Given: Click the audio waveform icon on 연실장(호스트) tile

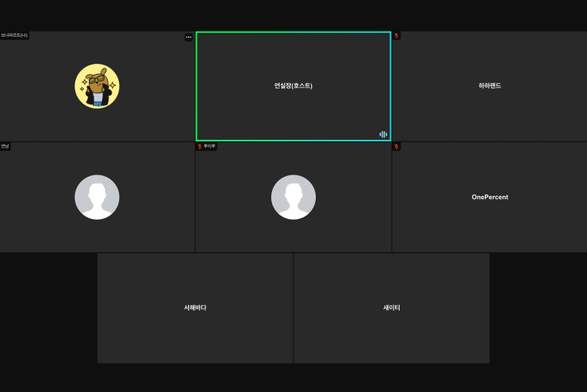Looking at the screenshot, I should click(x=383, y=134).
